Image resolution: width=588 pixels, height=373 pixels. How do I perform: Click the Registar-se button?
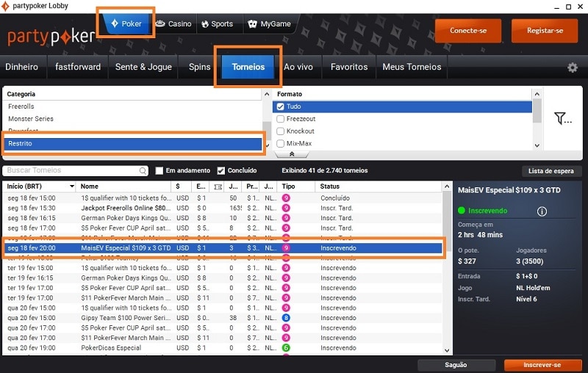(545, 31)
